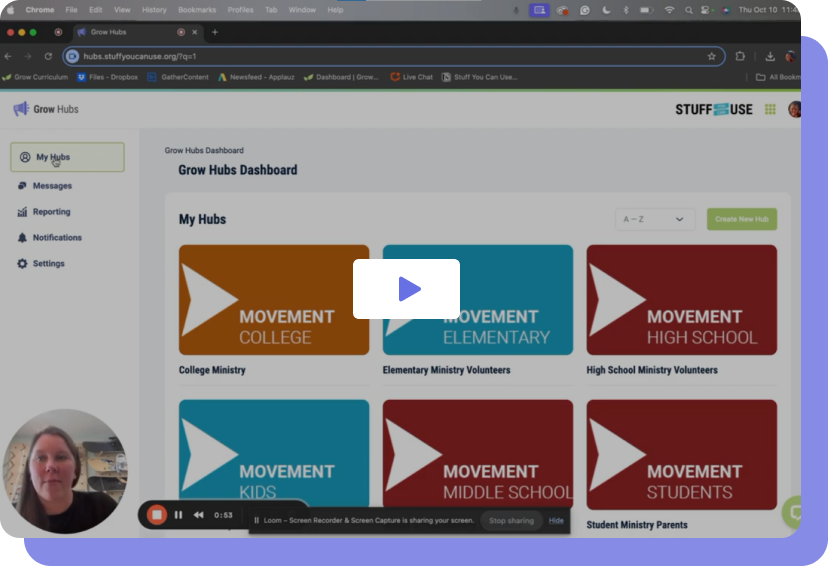Viewport: 828px width, 566px height.
Task: Click the STUFF YOU CAN USE logo
Action: [x=714, y=109]
